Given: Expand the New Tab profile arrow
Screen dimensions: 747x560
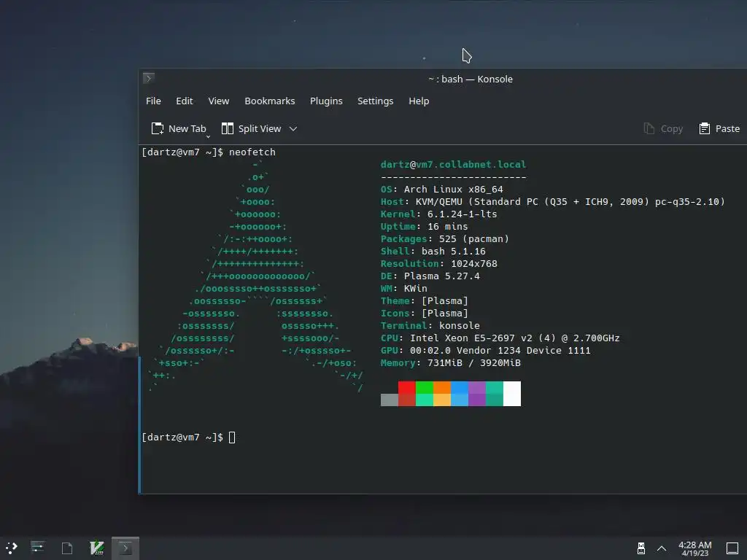Looking at the screenshot, I should 208,136.
